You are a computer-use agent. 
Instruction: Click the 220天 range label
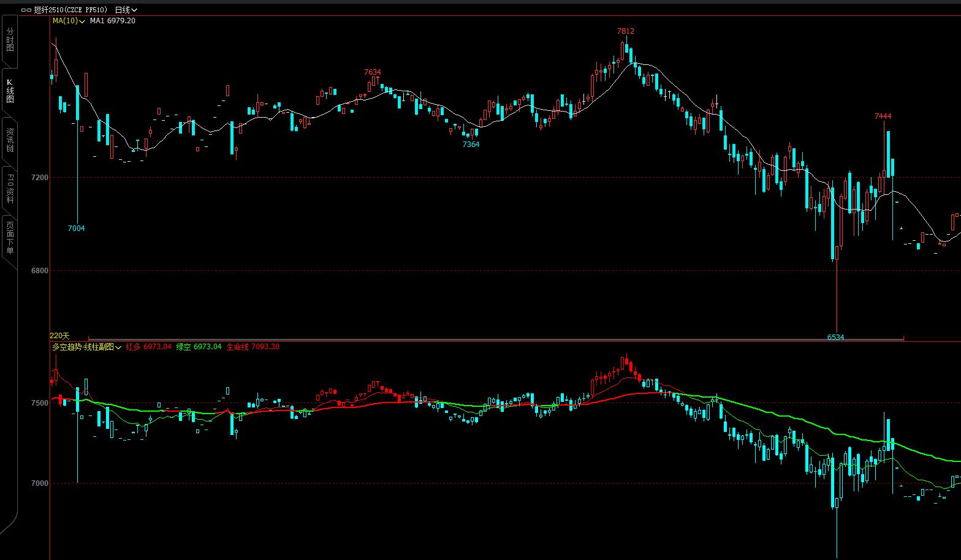(59, 336)
